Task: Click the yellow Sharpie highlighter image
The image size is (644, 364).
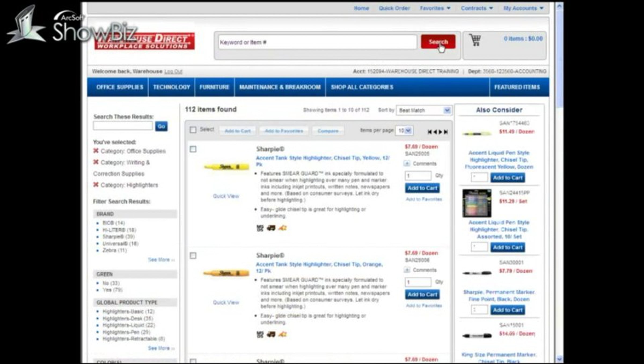Action: 226,167
